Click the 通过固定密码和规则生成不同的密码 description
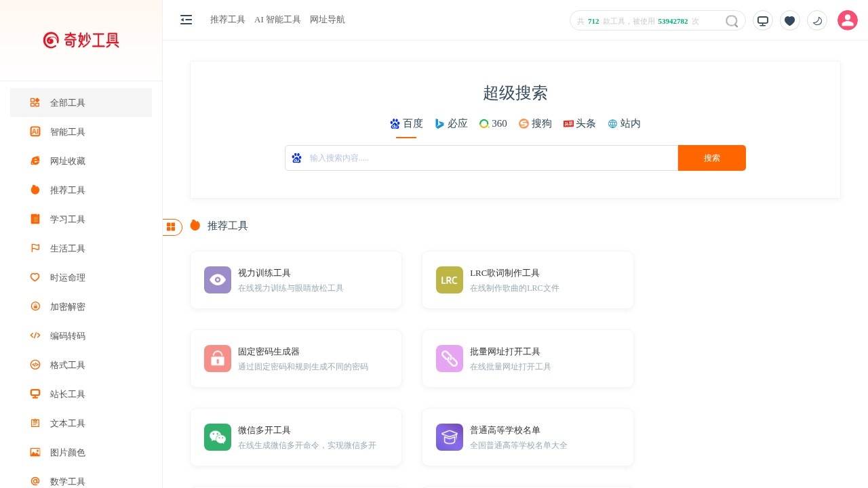The height and width of the screenshot is (488, 868). (x=303, y=367)
